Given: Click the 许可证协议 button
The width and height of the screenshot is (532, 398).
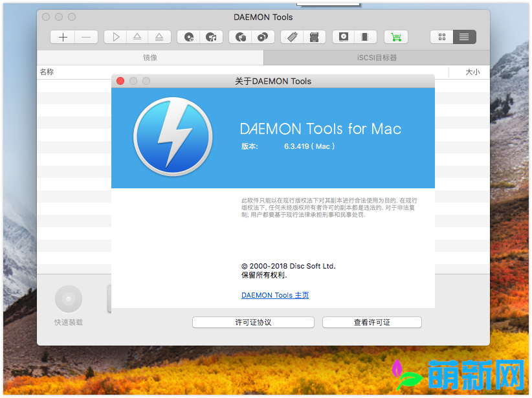Looking at the screenshot, I should coord(252,322).
